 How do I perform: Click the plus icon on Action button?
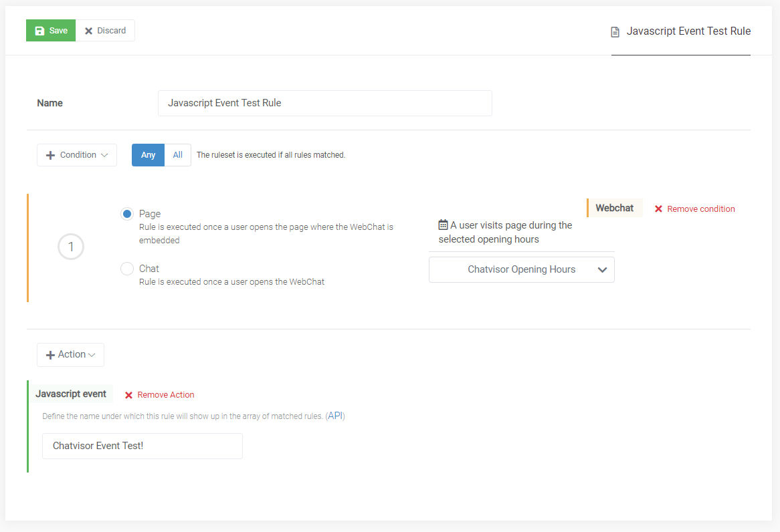click(50, 355)
